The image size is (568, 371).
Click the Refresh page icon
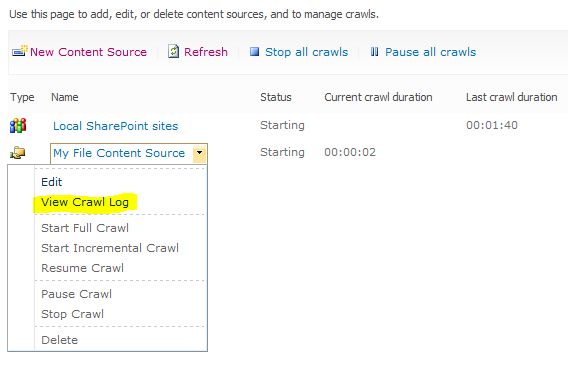point(173,51)
